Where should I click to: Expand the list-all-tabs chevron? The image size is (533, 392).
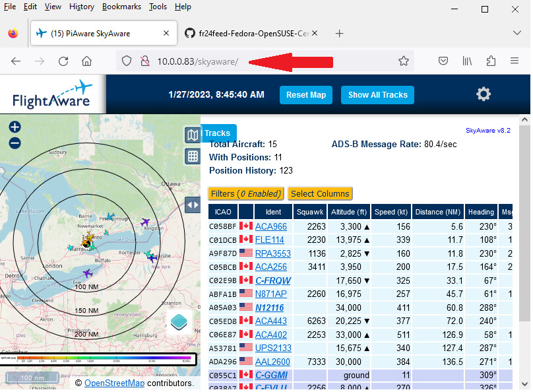[x=517, y=33]
